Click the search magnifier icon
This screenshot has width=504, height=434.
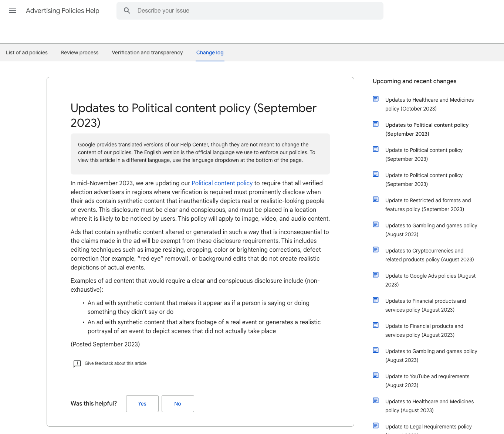tap(127, 10)
